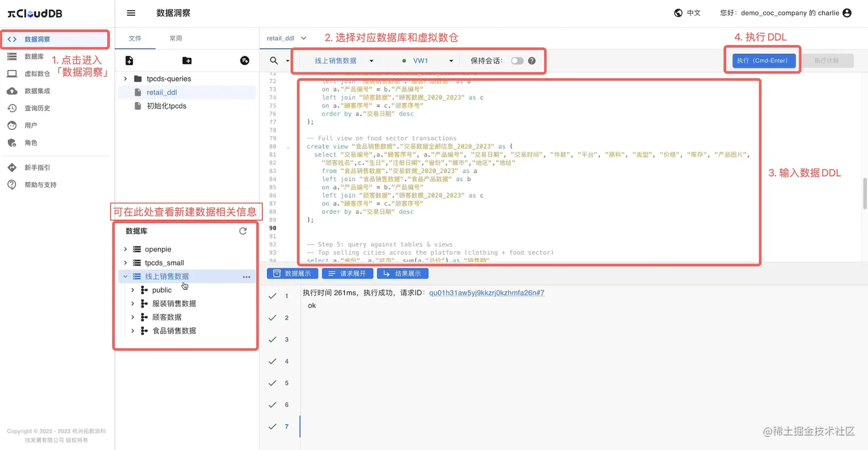868x450 pixels.
Task: Open the more options dots for 线上销售数据
Action: [247, 276]
